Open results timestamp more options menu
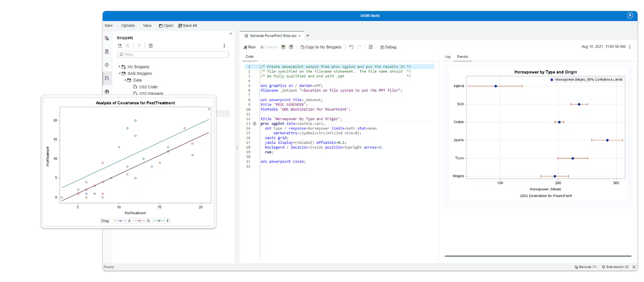The height and width of the screenshot is (282, 644). click(x=630, y=47)
